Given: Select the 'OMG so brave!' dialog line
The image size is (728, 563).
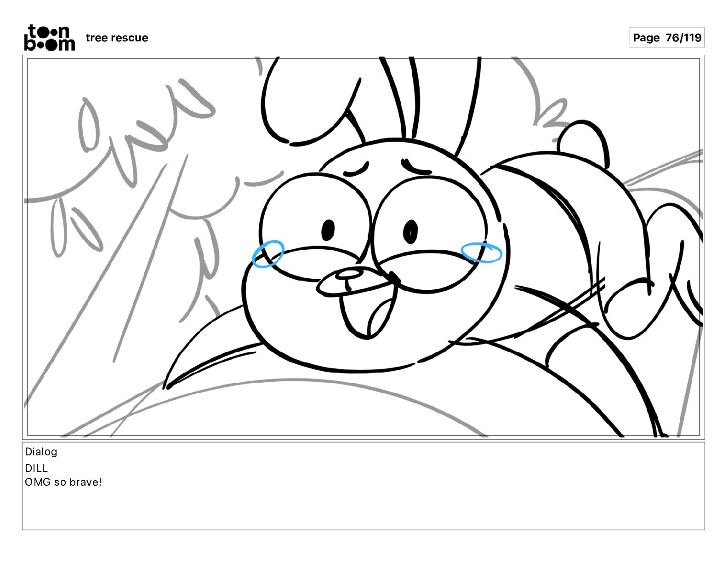Looking at the screenshot, I should pos(63,483).
